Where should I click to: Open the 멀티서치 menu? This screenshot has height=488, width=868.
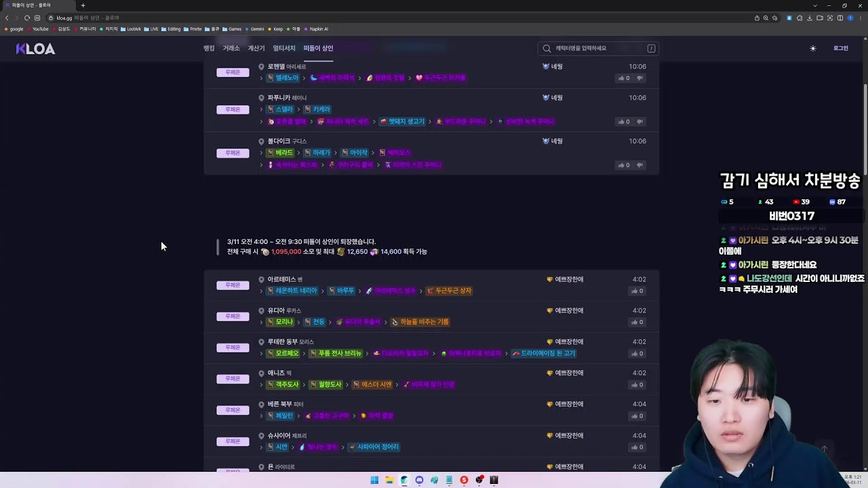[x=284, y=48]
